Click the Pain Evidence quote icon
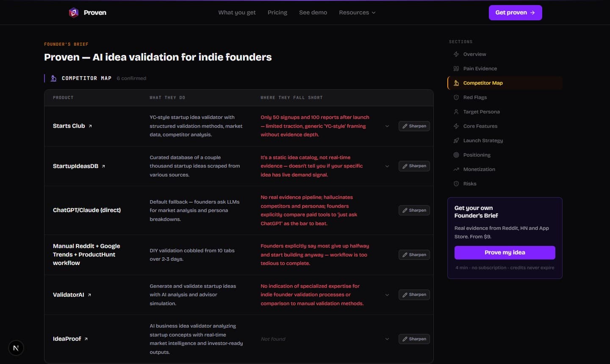610x364 pixels. pos(456,69)
